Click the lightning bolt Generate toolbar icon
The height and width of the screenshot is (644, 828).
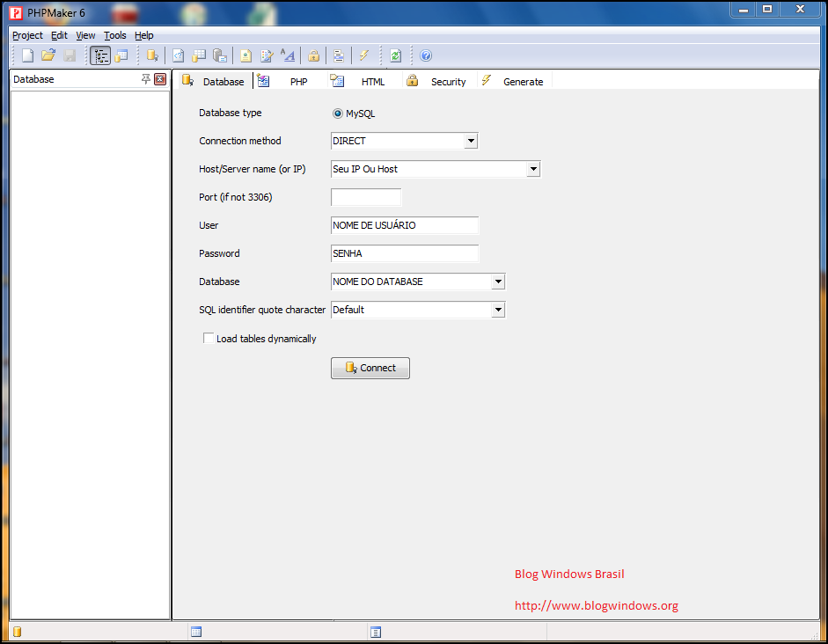[x=364, y=55]
